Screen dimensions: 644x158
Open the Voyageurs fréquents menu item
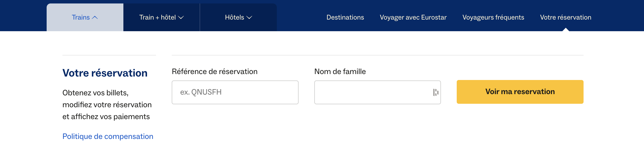(493, 17)
